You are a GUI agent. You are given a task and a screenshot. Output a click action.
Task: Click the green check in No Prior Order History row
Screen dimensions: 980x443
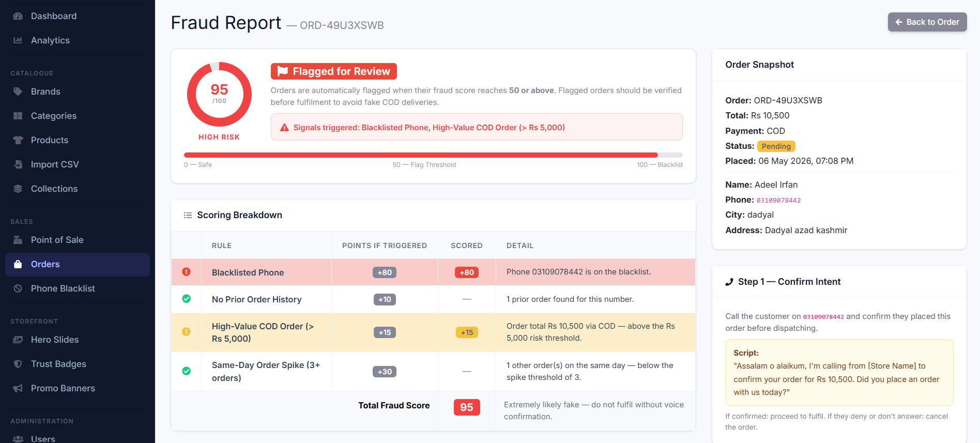click(x=187, y=299)
